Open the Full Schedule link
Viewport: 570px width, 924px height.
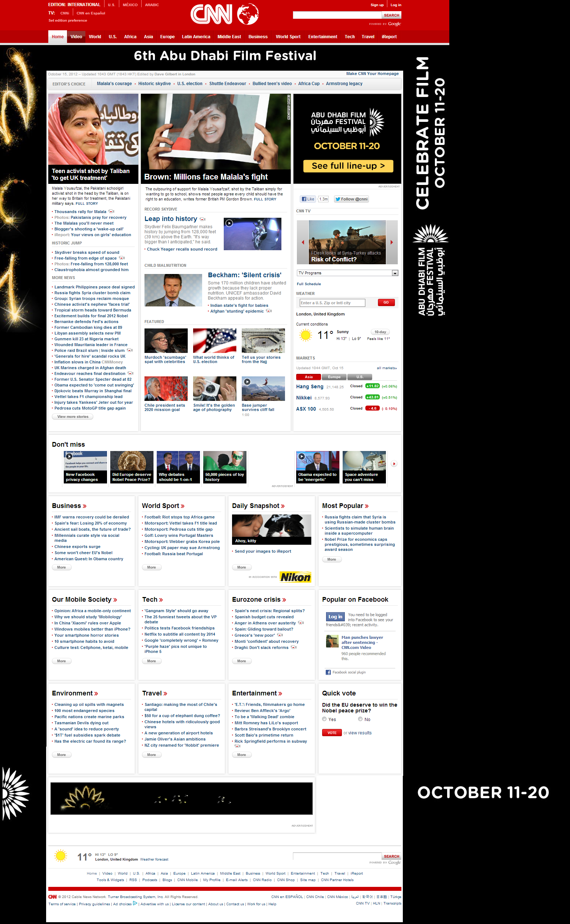coord(309,284)
